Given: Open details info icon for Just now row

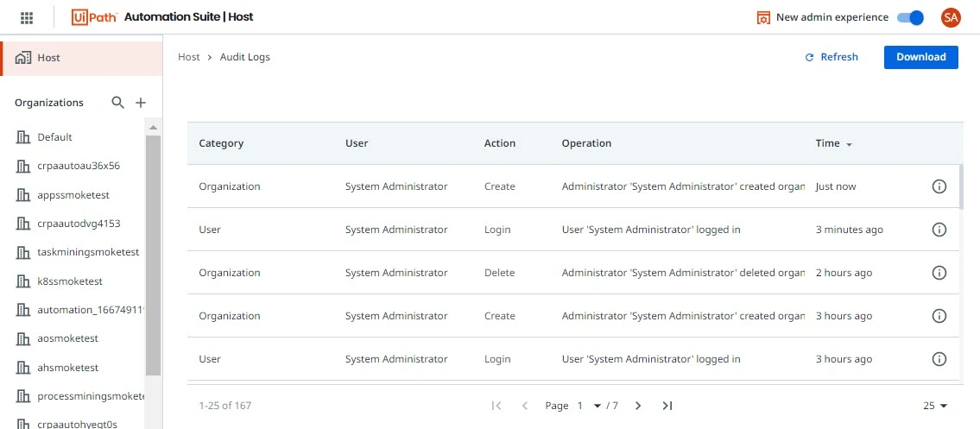Looking at the screenshot, I should pyautogui.click(x=939, y=186).
